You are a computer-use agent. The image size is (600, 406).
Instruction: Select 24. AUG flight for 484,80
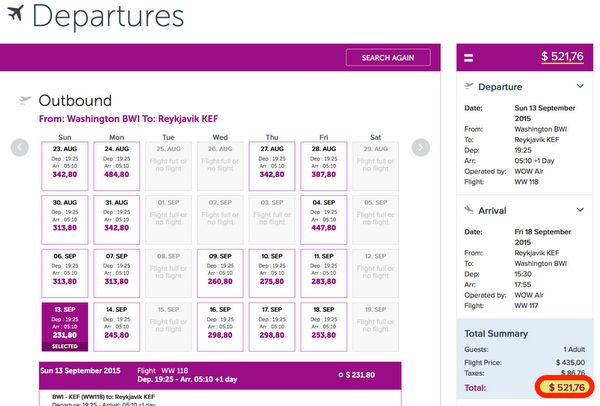click(x=117, y=166)
